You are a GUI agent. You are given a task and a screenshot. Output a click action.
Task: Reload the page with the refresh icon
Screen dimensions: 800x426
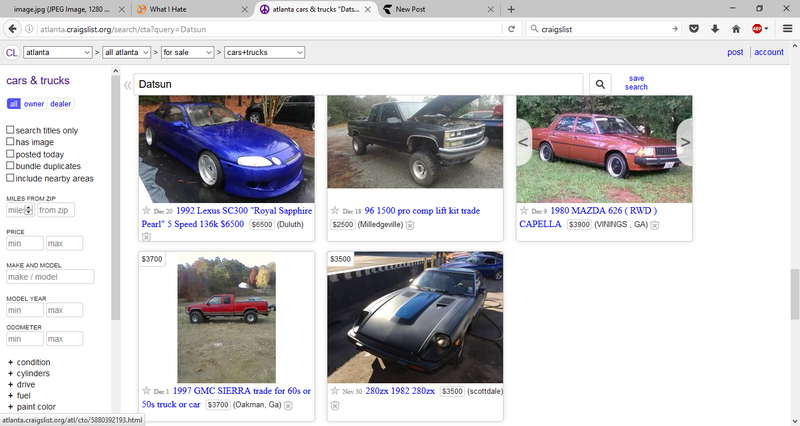[511, 29]
